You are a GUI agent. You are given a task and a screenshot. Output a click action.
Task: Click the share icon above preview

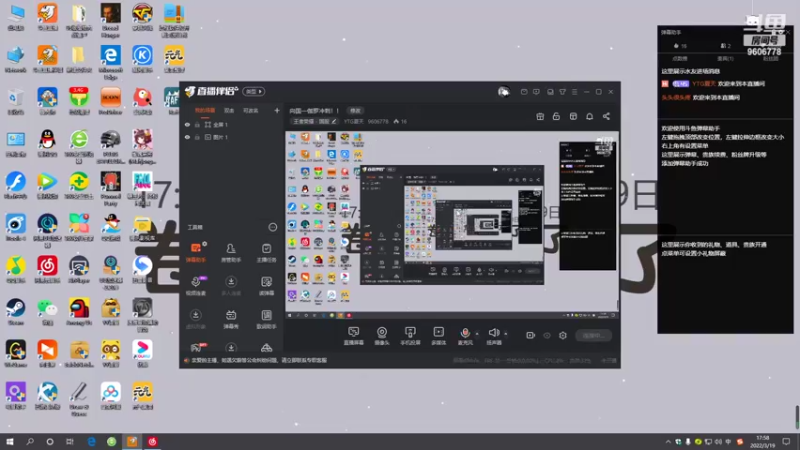pyautogui.click(x=606, y=116)
